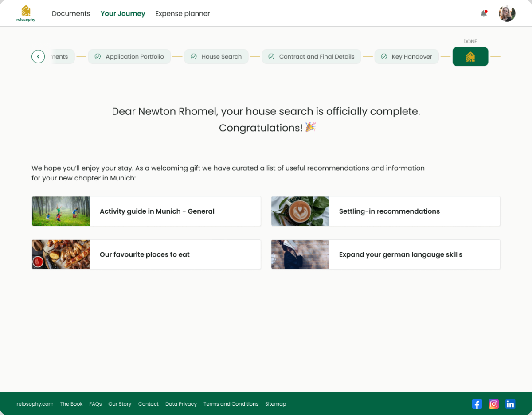Open the notifications bell
The image size is (532, 415).
coord(484,13)
